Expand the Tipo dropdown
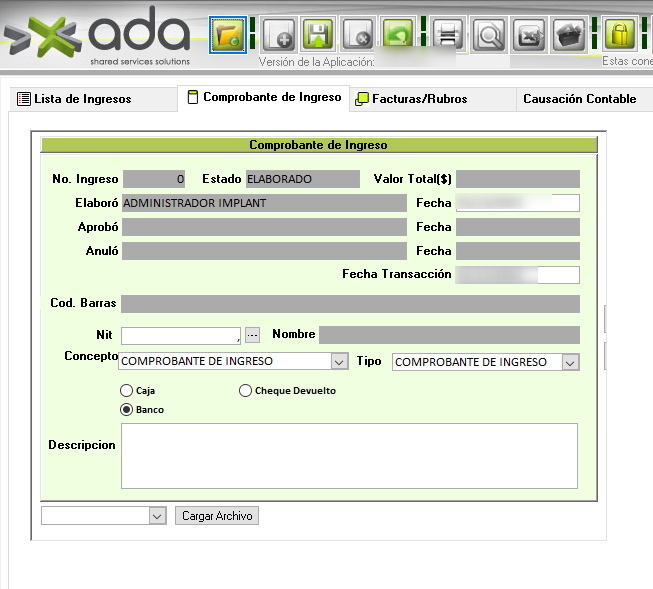 pos(570,362)
